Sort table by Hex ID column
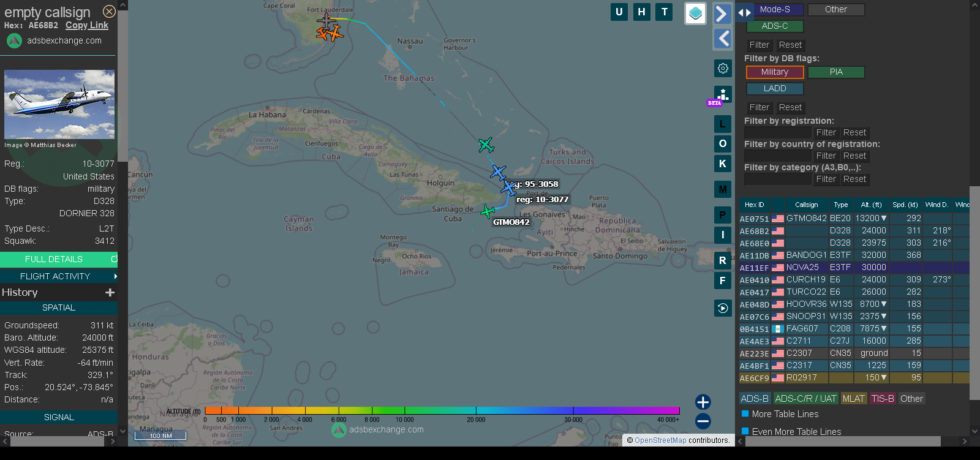This screenshot has width=980, height=460. tap(754, 205)
